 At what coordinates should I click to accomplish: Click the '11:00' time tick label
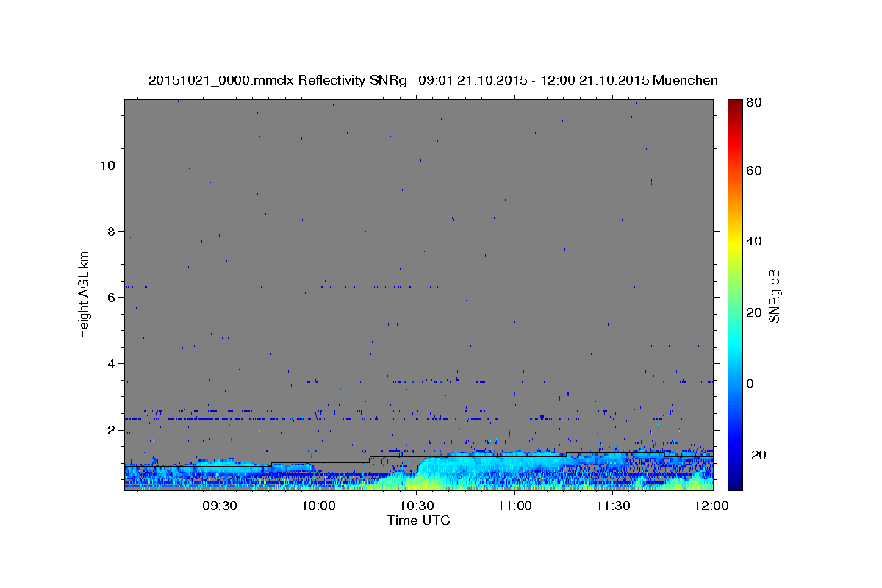coord(514,506)
